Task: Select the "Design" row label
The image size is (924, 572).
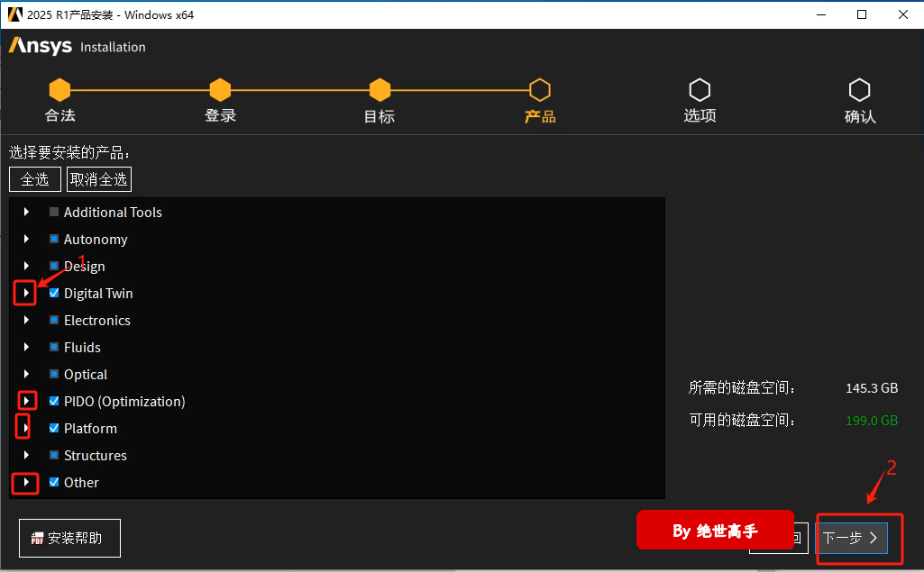Action: (84, 267)
